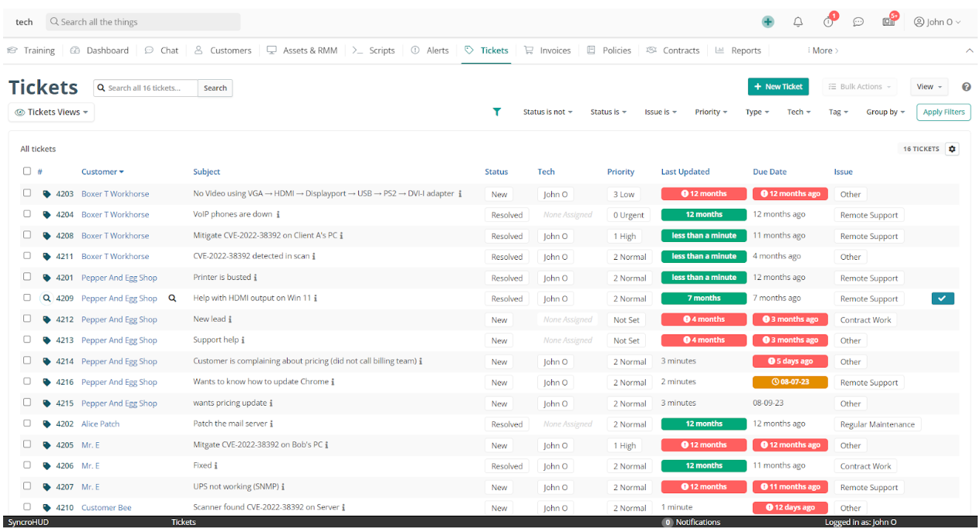The image size is (980, 529).
Task: Click the news icon showing 5+ badge
Action: (888, 22)
